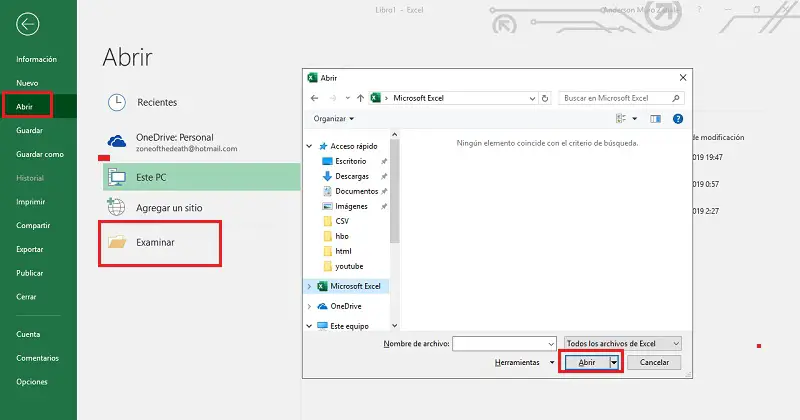Expand the Microsoft Excel tree node
This screenshot has width=800, height=420.
[x=309, y=286]
